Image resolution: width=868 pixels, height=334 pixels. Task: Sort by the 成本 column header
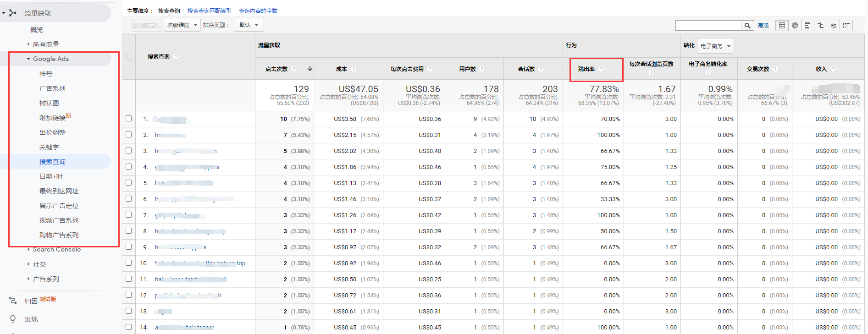[x=342, y=69]
